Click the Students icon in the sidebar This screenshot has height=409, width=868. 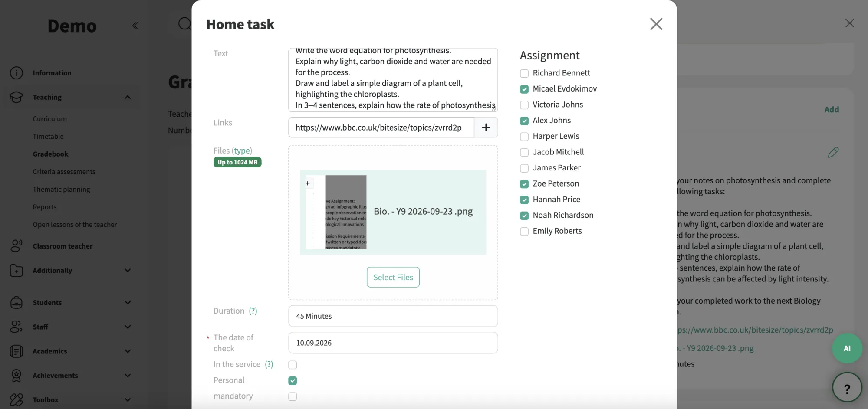(x=16, y=302)
